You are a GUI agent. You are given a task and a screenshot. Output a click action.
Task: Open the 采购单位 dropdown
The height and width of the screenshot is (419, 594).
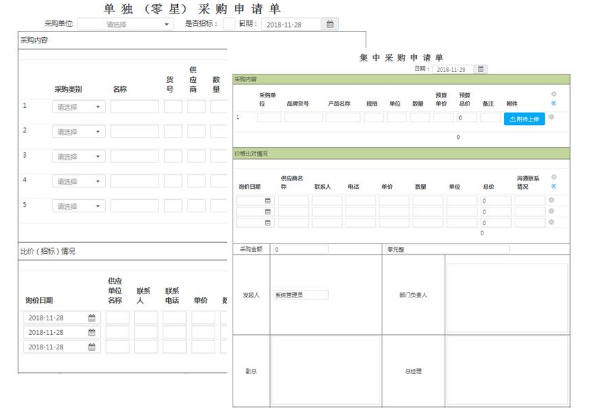point(125,24)
